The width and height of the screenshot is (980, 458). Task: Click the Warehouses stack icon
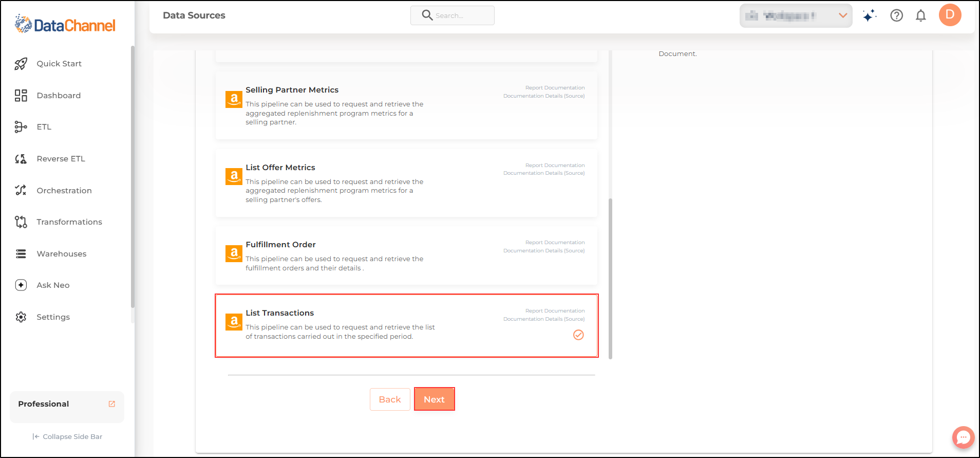pos(21,254)
